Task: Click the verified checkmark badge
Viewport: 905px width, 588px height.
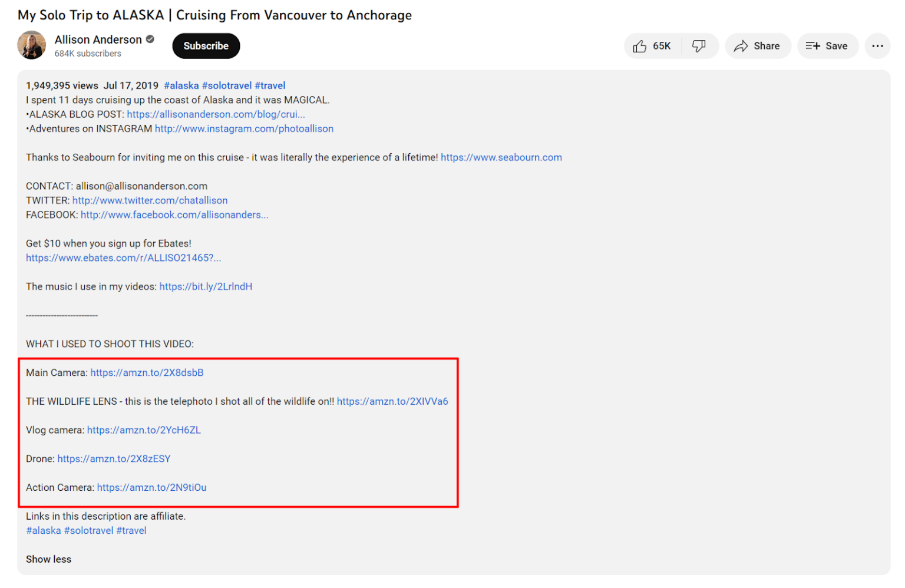Action: tap(148, 39)
